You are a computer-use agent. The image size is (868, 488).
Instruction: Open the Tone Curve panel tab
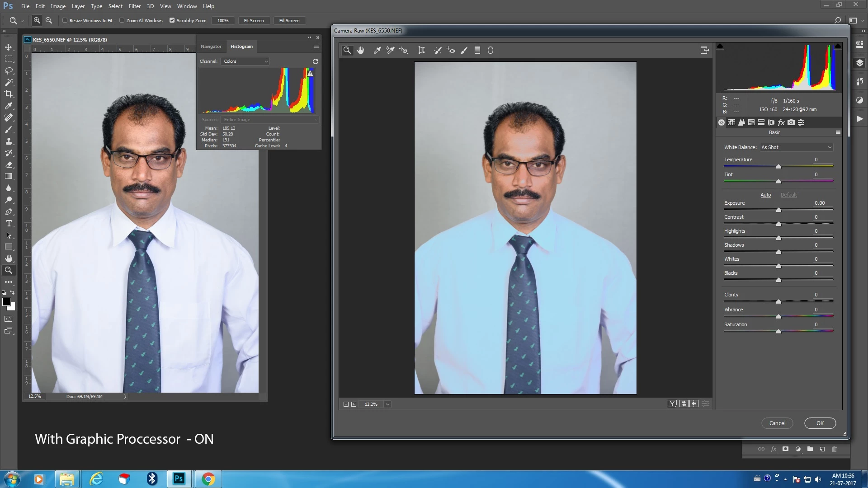[x=731, y=122]
